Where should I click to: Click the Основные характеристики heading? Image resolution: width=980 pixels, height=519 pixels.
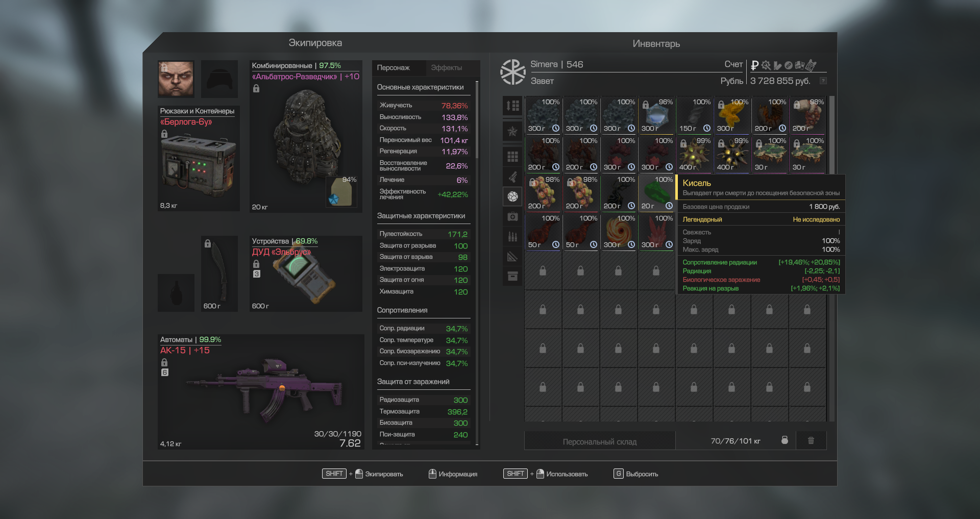(420, 87)
